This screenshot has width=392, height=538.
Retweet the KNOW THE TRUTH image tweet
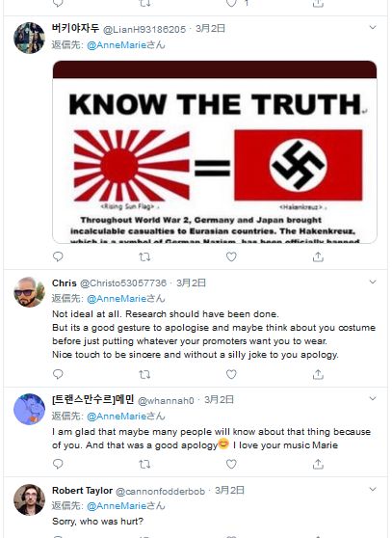tap(144, 256)
